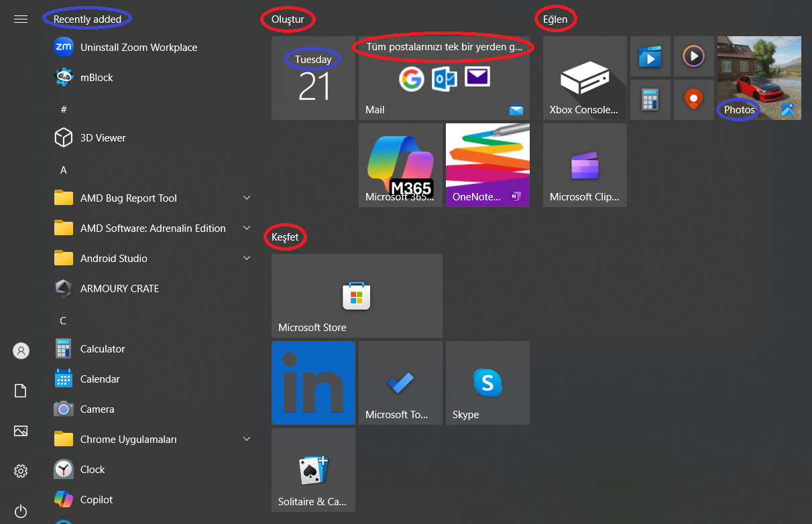Click the 'C' letter group header
This screenshot has height=524, width=812.
tap(63, 321)
